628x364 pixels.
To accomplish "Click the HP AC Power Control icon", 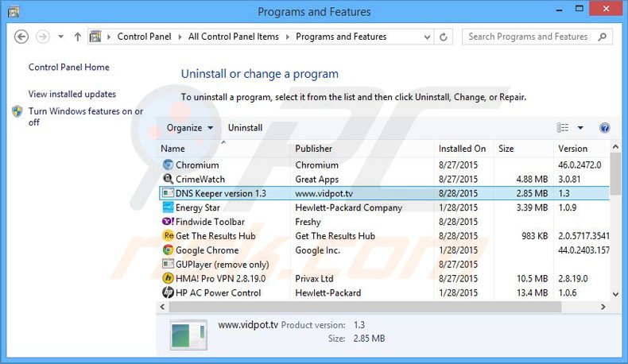I will coord(168,292).
